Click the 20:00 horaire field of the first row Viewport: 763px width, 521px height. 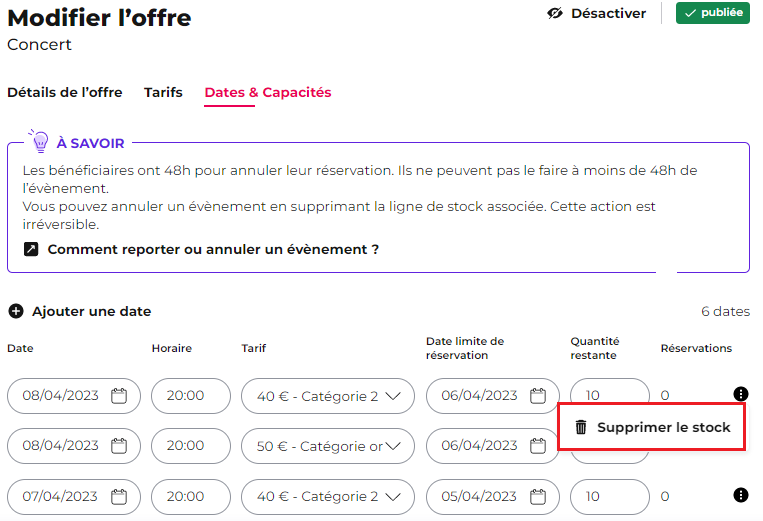point(191,396)
